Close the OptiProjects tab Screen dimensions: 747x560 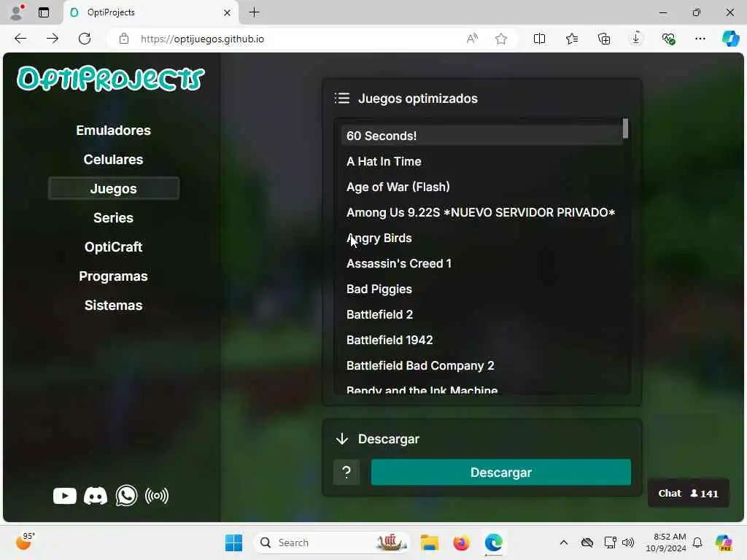[228, 12]
